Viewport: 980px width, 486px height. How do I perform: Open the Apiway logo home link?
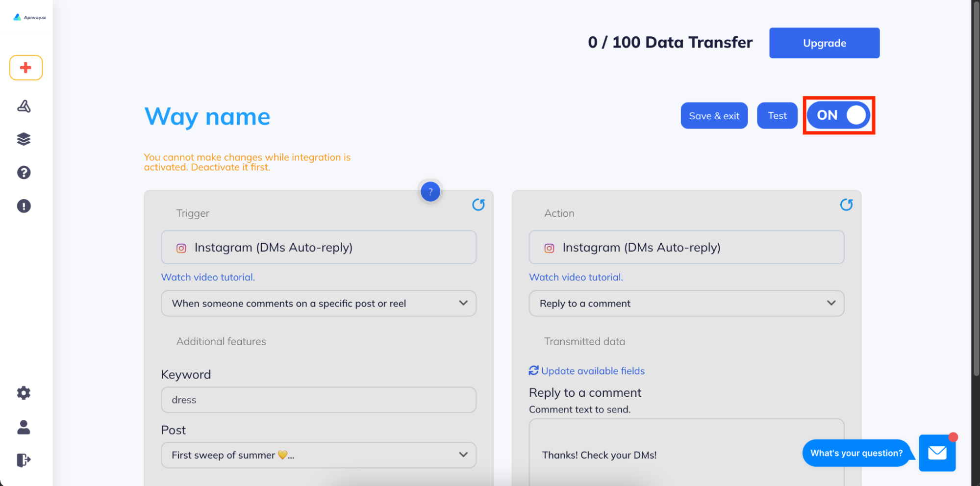tap(29, 17)
